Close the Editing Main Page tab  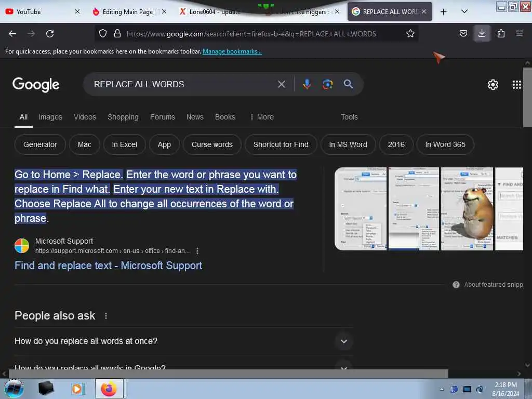click(164, 11)
